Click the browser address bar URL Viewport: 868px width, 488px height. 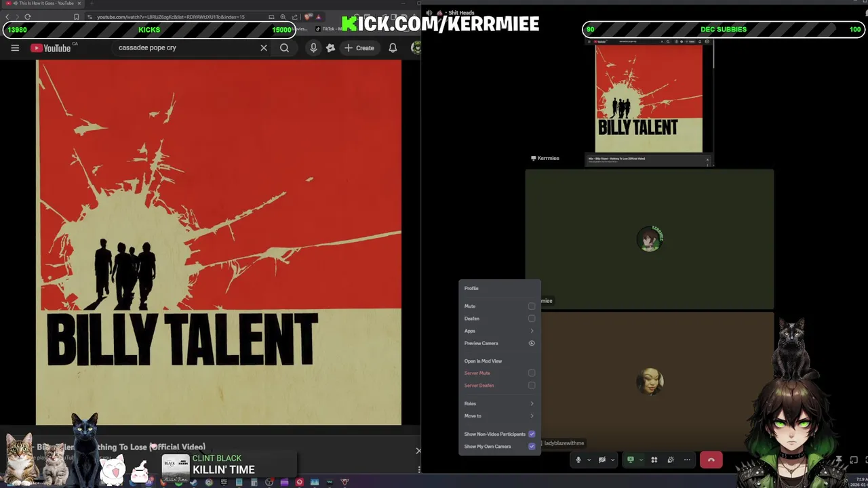point(170,16)
